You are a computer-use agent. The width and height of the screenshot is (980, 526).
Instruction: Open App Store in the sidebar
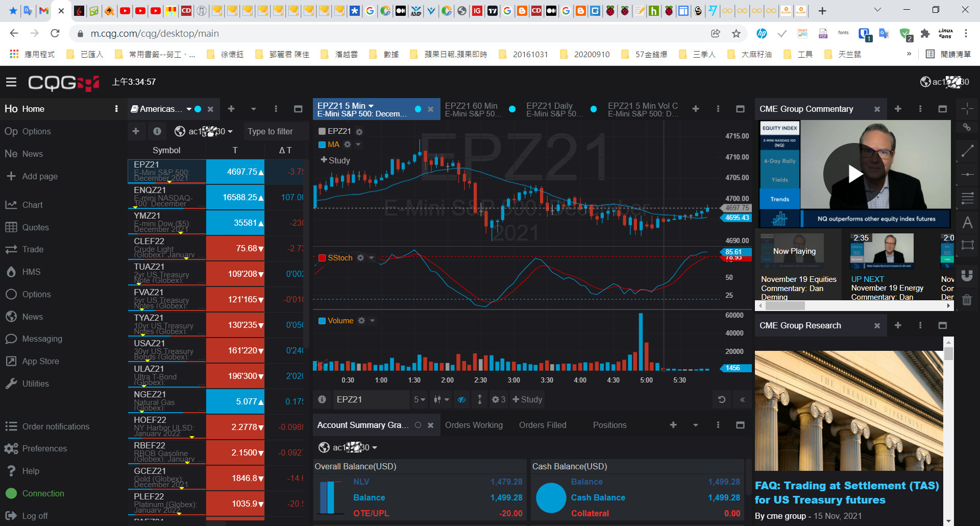[32, 361]
